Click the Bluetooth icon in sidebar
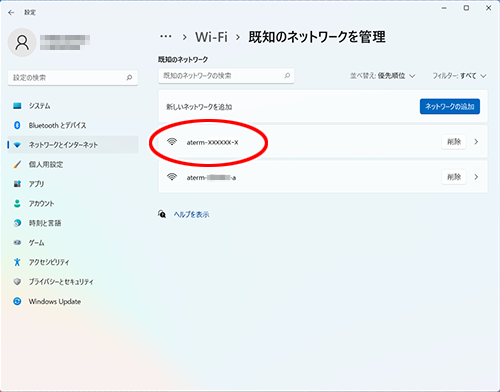 (17, 125)
